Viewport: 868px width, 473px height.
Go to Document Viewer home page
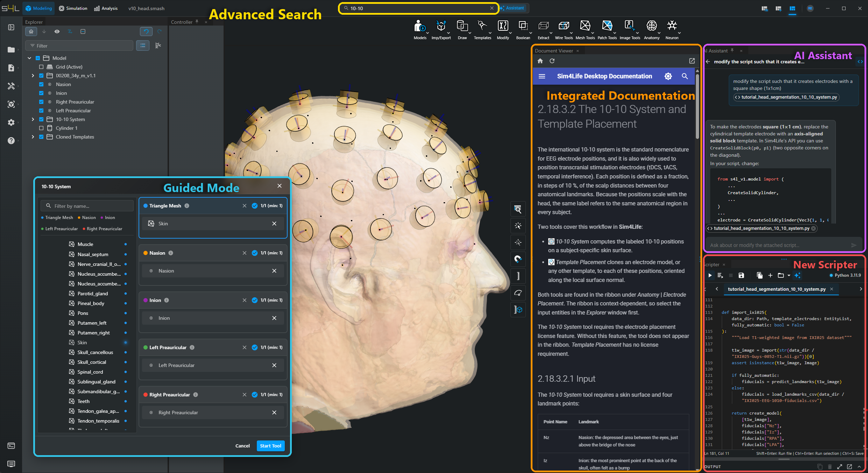pos(540,61)
